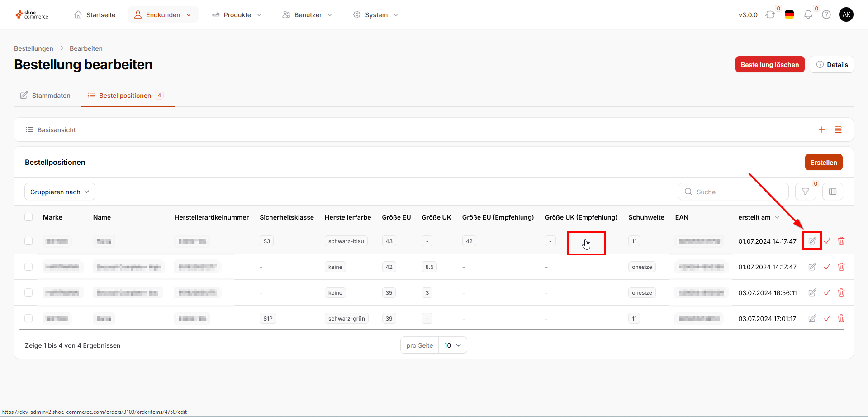Click the Herstellerartikelnummer column header
Screen dimensions: 868x417
[x=212, y=217]
